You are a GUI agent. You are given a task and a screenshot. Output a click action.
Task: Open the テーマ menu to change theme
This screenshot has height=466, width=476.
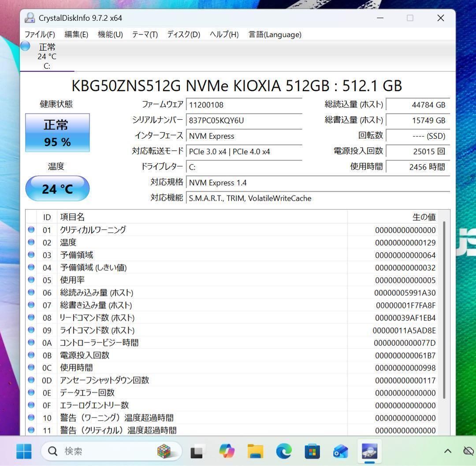[x=144, y=34]
